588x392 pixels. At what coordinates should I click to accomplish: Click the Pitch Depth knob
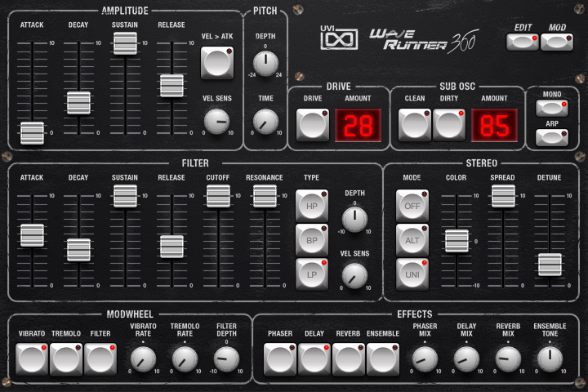[x=265, y=63]
